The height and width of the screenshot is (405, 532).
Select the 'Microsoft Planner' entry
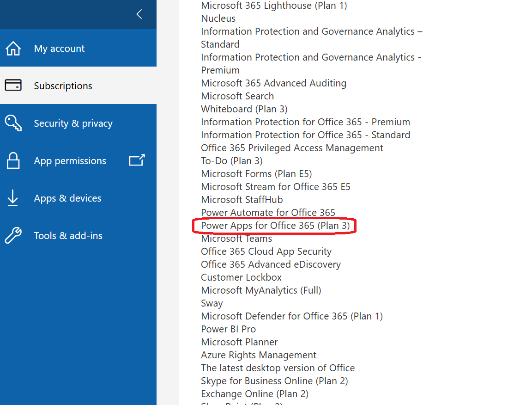point(239,342)
